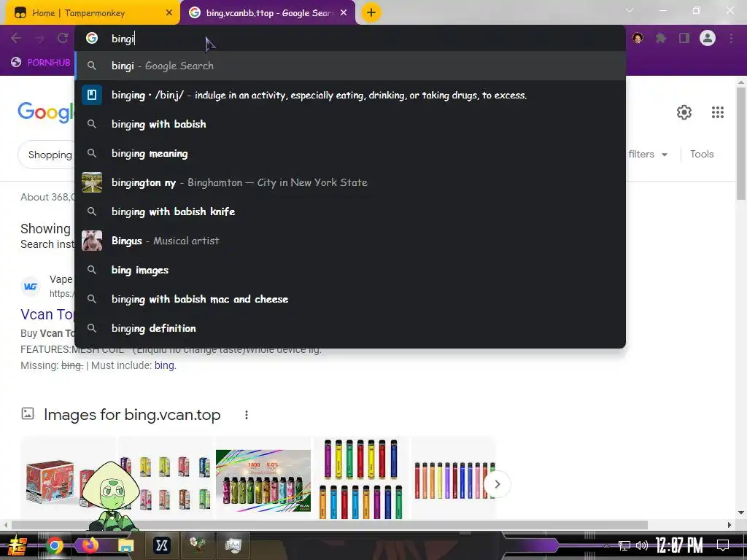Viewport: 747px width, 560px height.
Task: Choose suggestion 'binging meaning'
Action: [350, 153]
